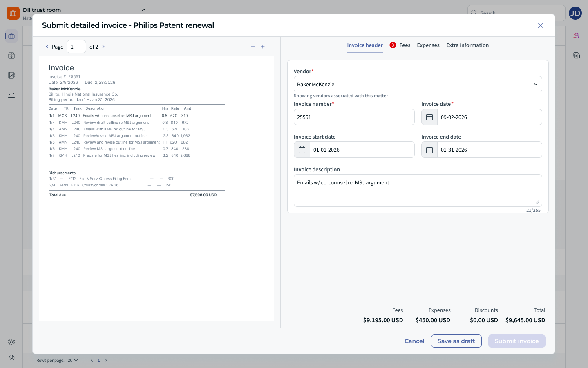Switch to the Invoice header tab
588x368 pixels.
pos(365,45)
